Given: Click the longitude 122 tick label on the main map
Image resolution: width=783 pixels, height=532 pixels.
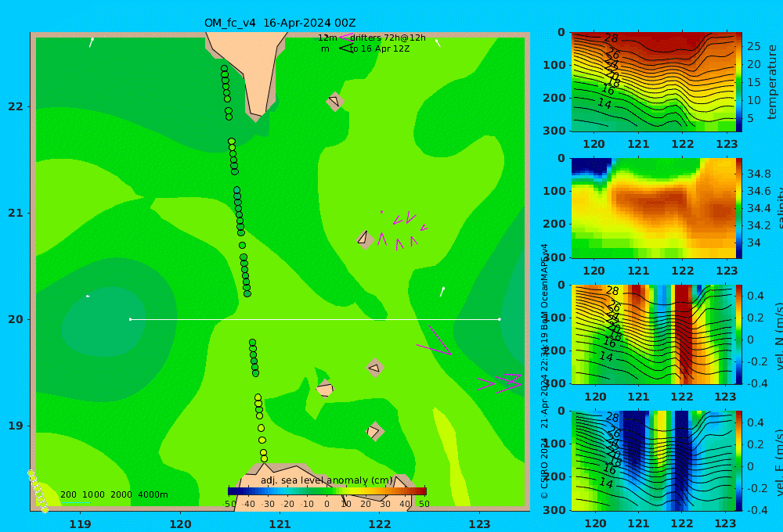Looking at the screenshot, I should pyautogui.click(x=380, y=524).
